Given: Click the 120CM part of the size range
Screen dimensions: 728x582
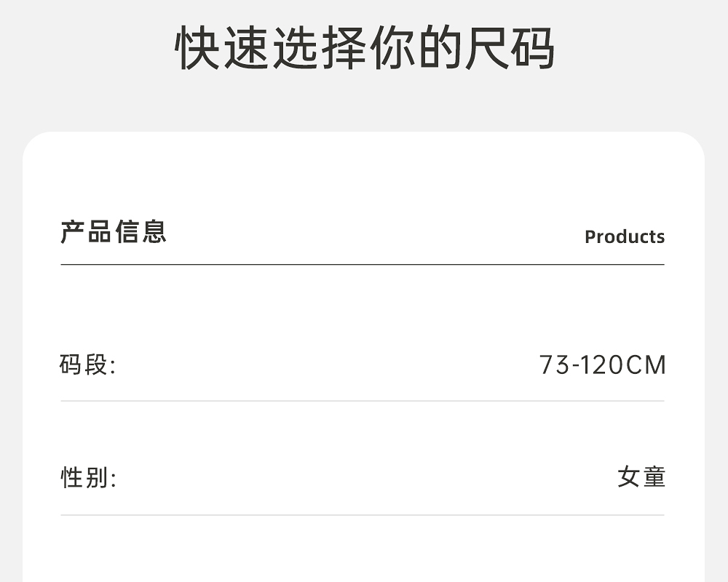Looking at the screenshot, I should pyautogui.click(x=622, y=364).
